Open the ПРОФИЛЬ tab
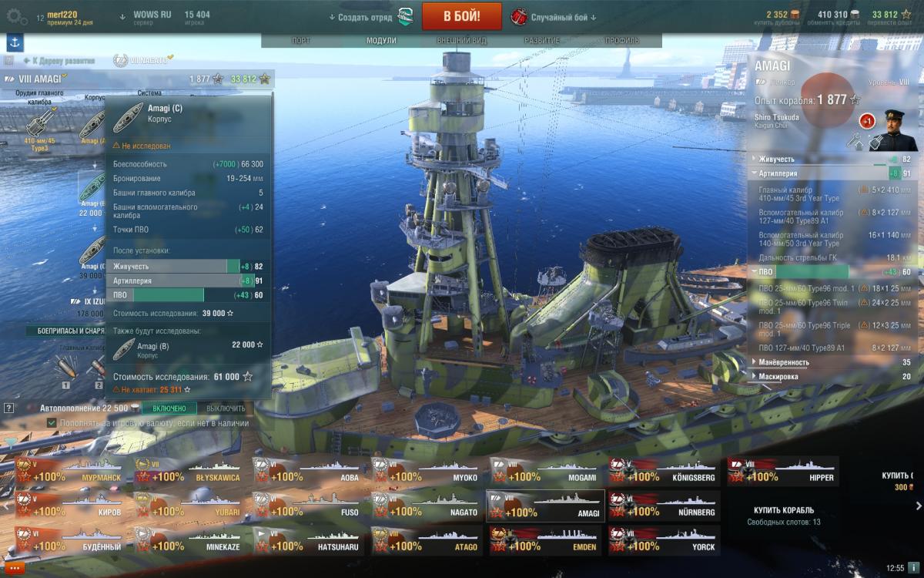This screenshot has width=924, height=578. coord(621,40)
